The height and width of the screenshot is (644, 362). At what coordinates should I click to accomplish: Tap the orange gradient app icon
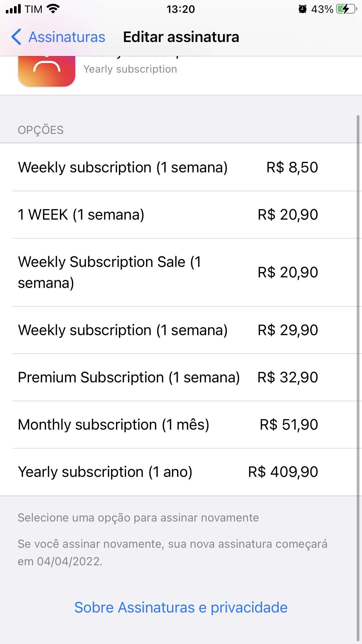pos(47,71)
